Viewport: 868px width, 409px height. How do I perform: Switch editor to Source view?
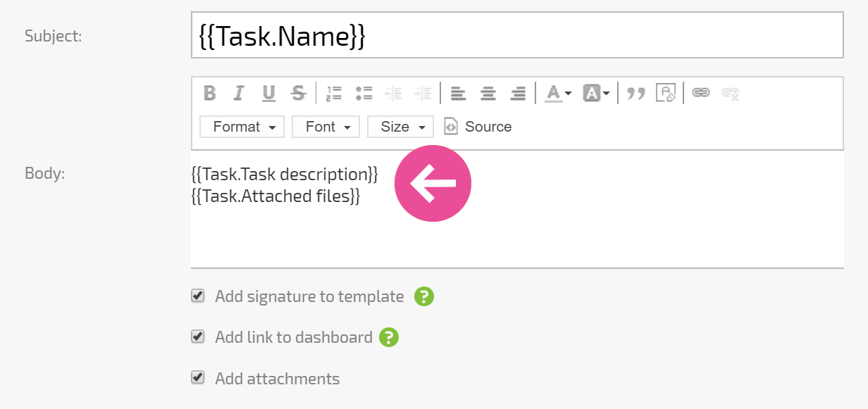coord(478,127)
